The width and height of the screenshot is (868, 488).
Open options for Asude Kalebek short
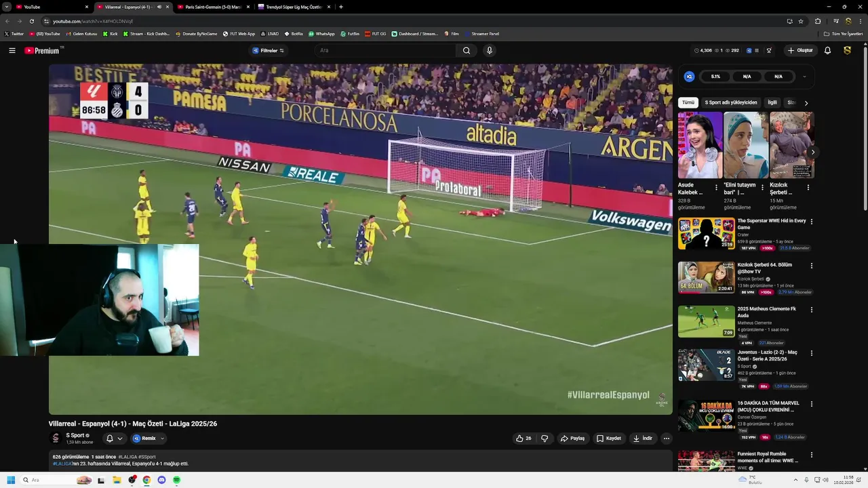[716, 188]
